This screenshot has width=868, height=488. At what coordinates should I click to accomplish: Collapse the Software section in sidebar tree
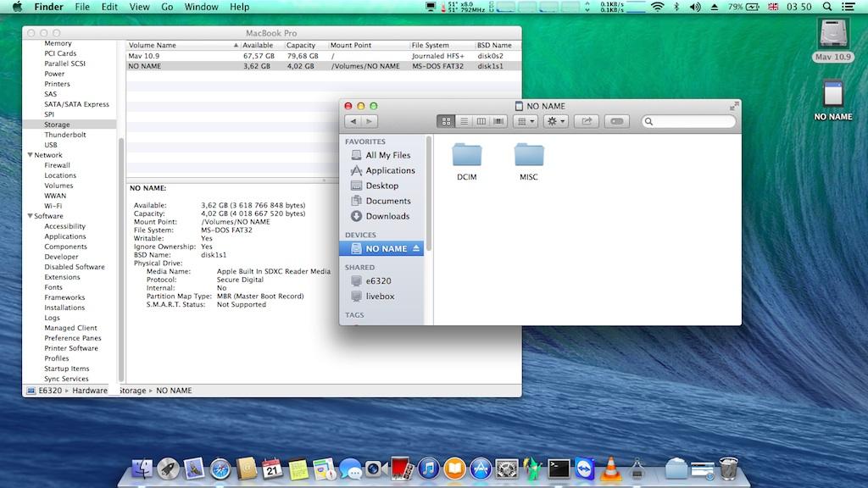(31, 216)
